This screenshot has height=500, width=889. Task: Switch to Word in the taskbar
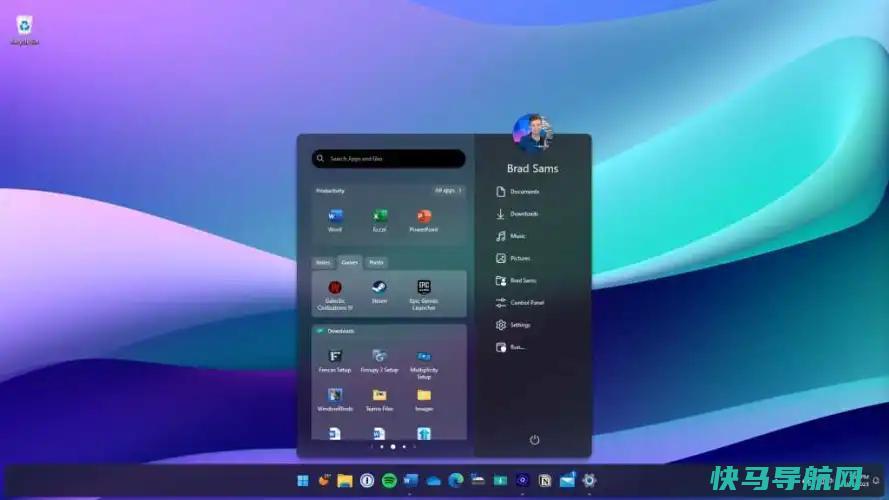coord(411,481)
